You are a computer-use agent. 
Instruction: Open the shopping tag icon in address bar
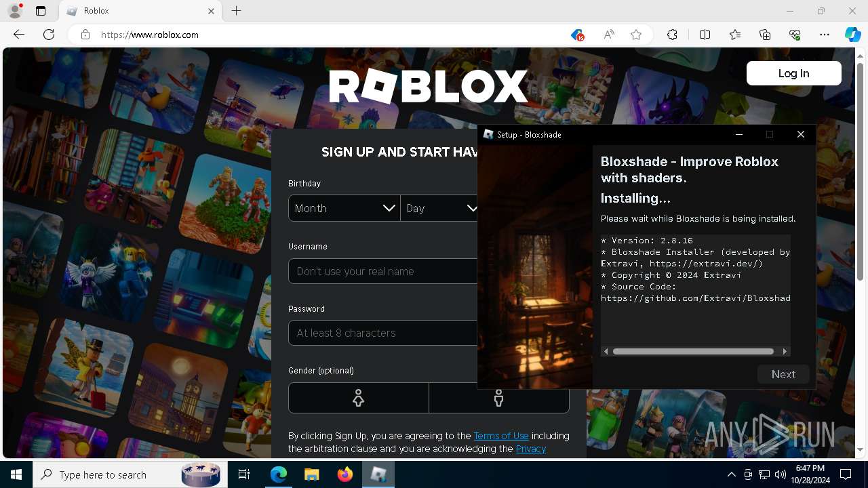point(577,35)
